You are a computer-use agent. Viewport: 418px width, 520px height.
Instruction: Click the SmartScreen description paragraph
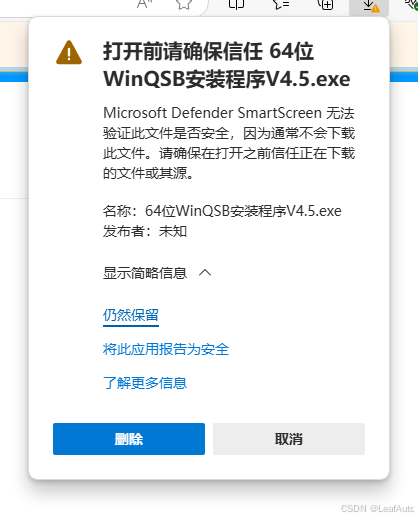tap(229, 143)
